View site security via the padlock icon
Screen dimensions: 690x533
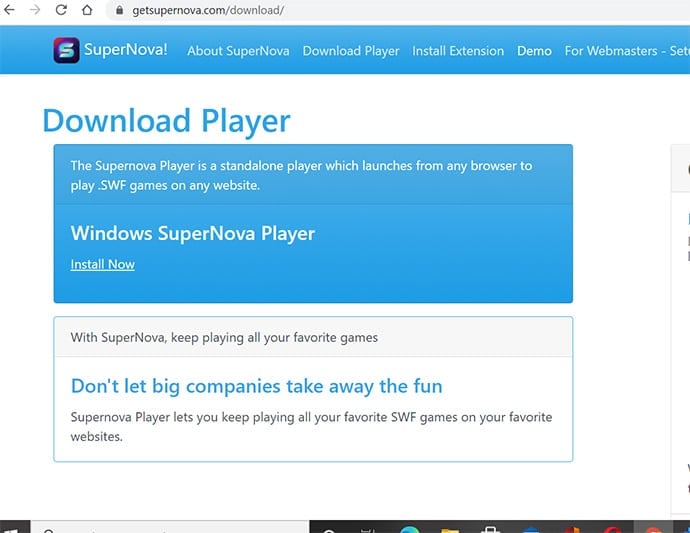(119, 10)
